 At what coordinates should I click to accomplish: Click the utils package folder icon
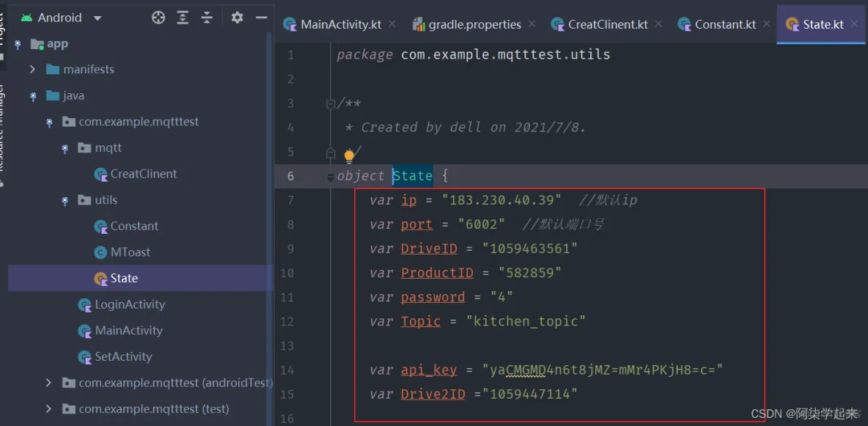(x=84, y=200)
